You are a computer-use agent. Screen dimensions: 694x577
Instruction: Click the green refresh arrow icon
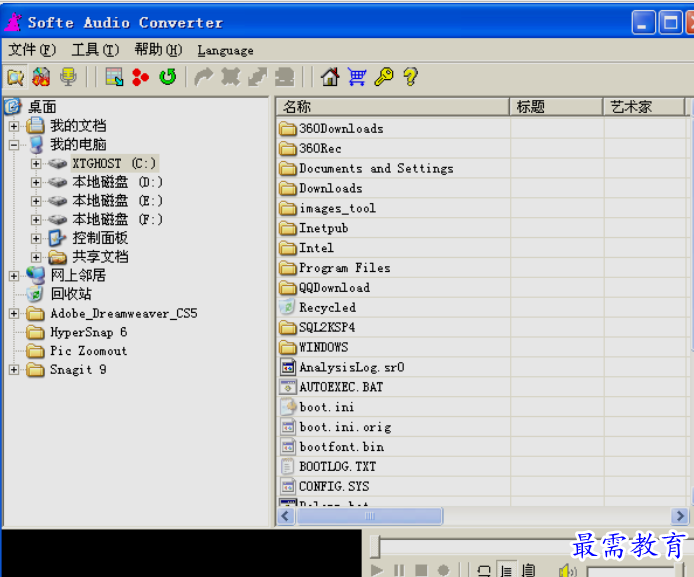click(x=168, y=77)
